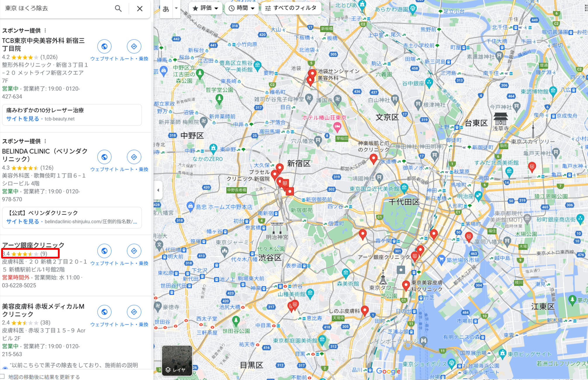
Task: Expand the input language dropdown arrow
Action: point(176,8)
